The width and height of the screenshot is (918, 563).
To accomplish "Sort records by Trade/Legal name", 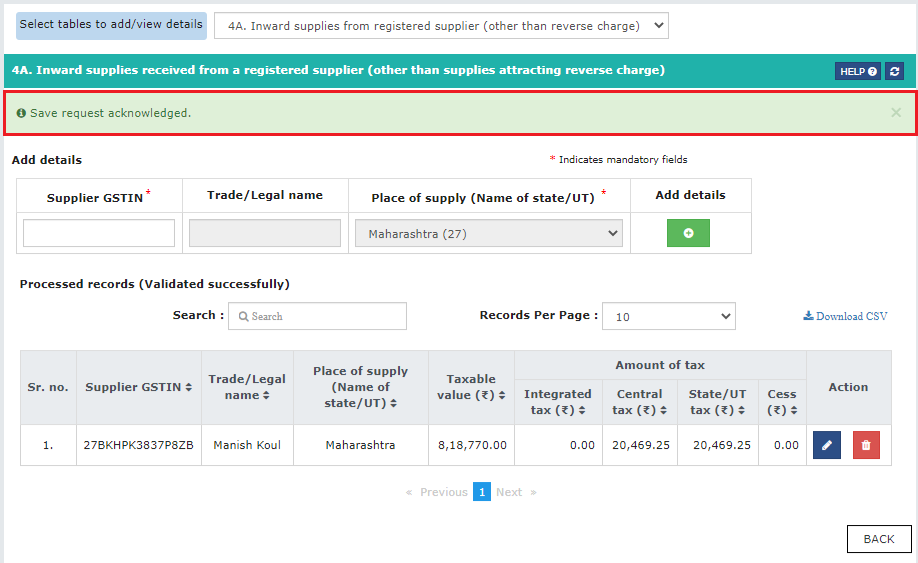I will coord(266,395).
